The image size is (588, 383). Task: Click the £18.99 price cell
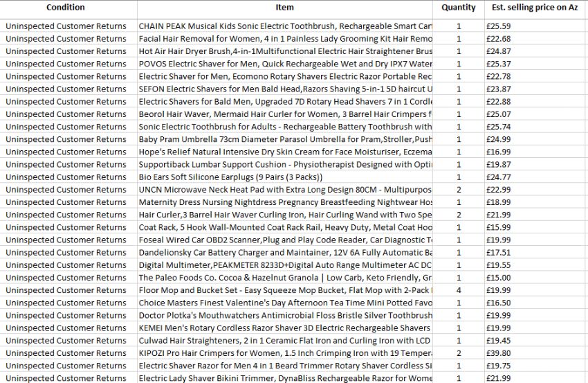536,202
